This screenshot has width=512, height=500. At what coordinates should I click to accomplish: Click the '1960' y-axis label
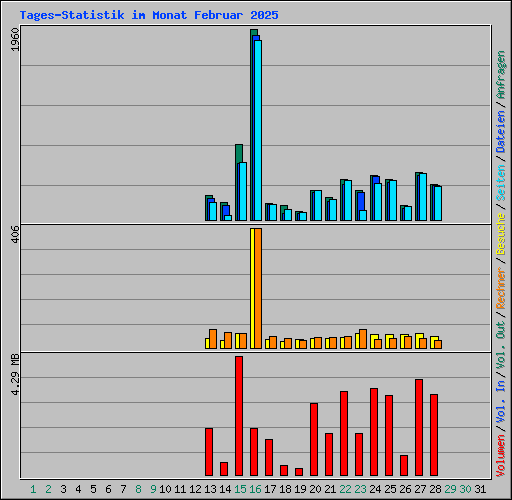click(x=15, y=40)
